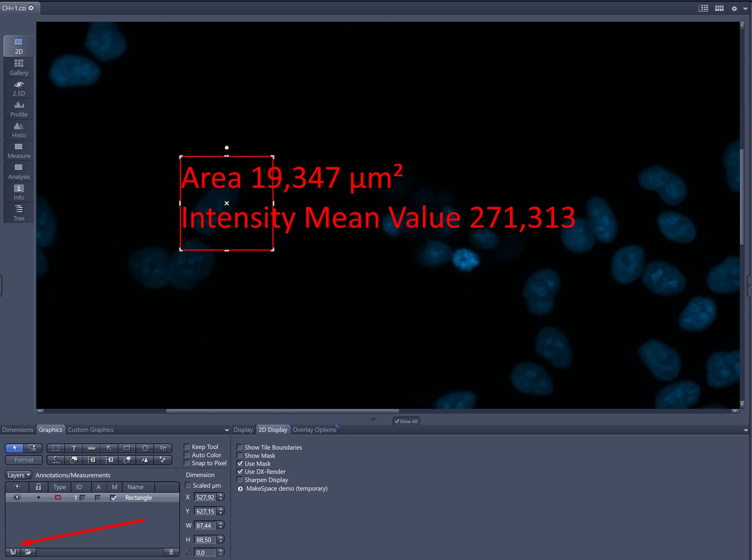752x560 pixels.
Task: Delete the annotation with the trash icon
Action: click(x=171, y=552)
